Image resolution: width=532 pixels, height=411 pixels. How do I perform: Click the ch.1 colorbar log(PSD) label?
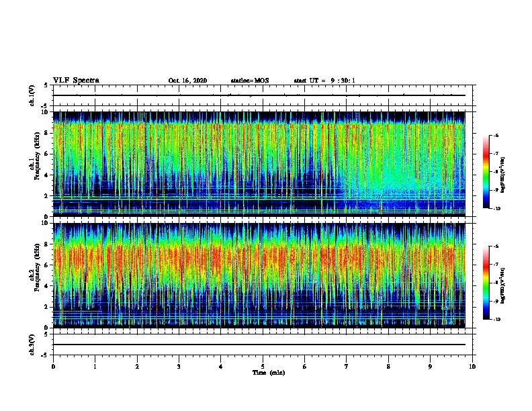tap(503, 175)
